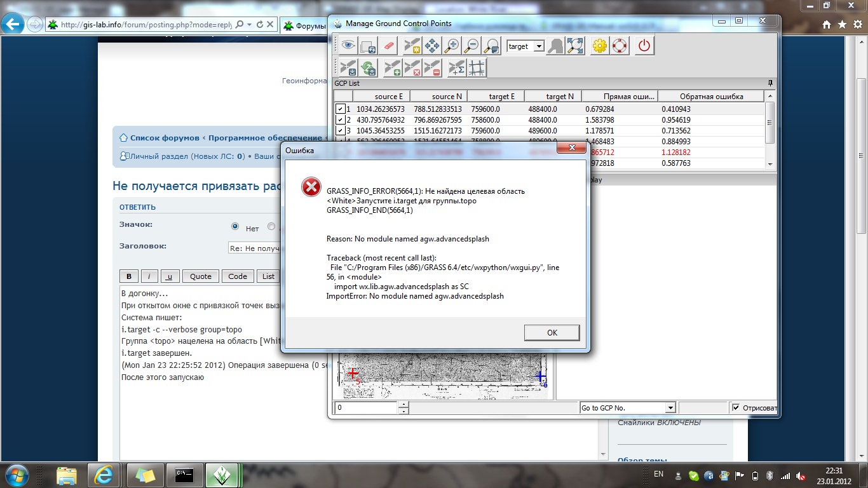Open Windows Explorer from taskbar
Viewport: 868px width, 488px height.
click(x=67, y=475)
